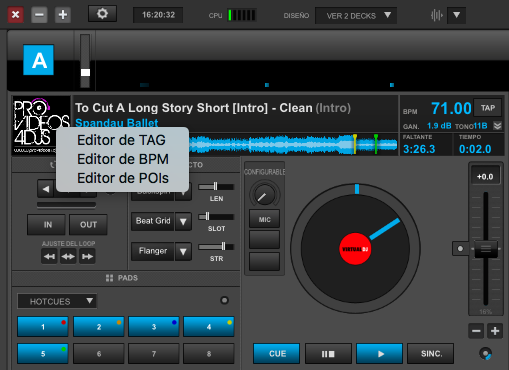This screenshot has height=370, width=509.
Task: Click the first empty button below MIC
Action: pyautogui.click(x=265, y=240)
